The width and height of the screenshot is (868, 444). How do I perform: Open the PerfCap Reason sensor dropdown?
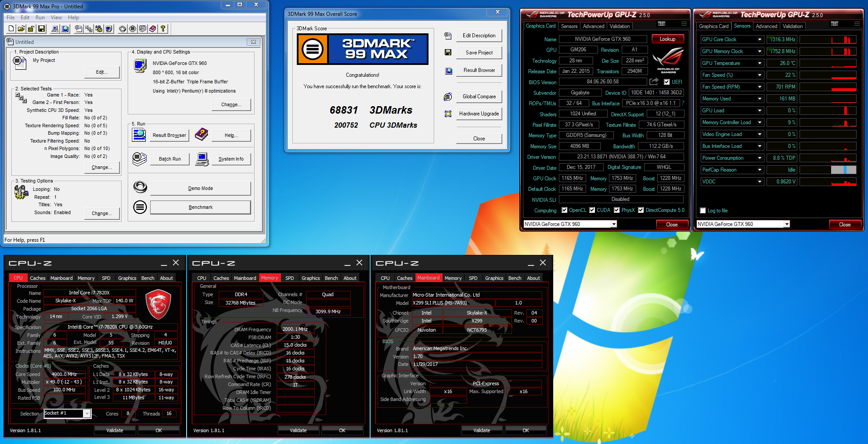pos(760,170)
